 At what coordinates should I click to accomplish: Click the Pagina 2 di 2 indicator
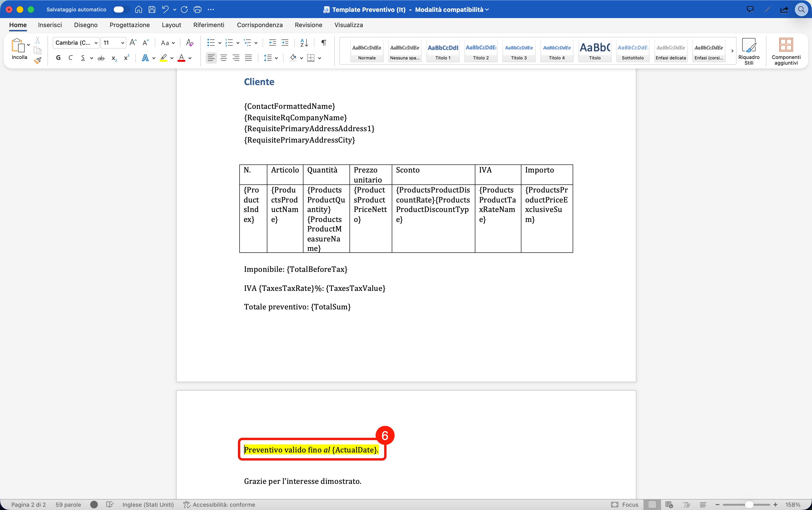point(28,505)
